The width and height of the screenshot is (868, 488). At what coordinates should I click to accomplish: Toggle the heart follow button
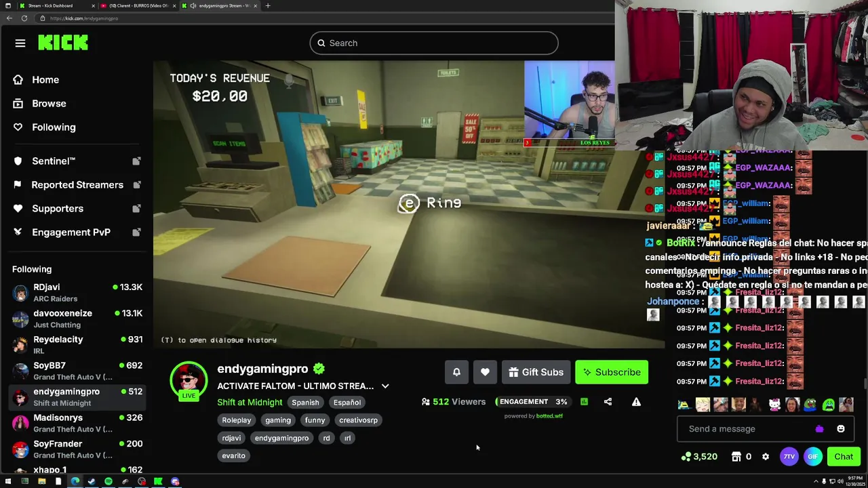(485, 372)
